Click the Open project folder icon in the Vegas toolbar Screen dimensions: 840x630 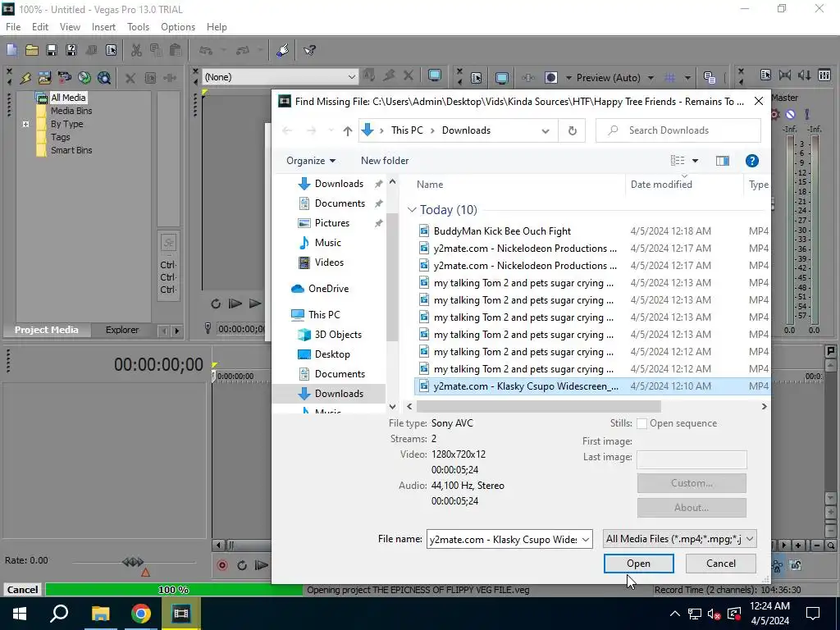(32, 50)
